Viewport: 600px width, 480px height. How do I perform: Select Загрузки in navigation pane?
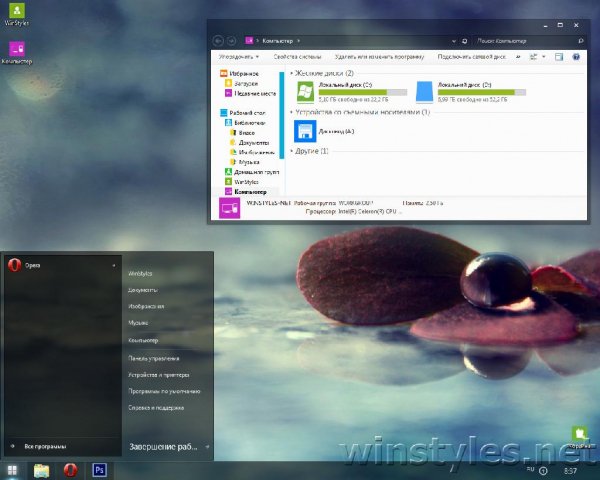pos(241,83)
